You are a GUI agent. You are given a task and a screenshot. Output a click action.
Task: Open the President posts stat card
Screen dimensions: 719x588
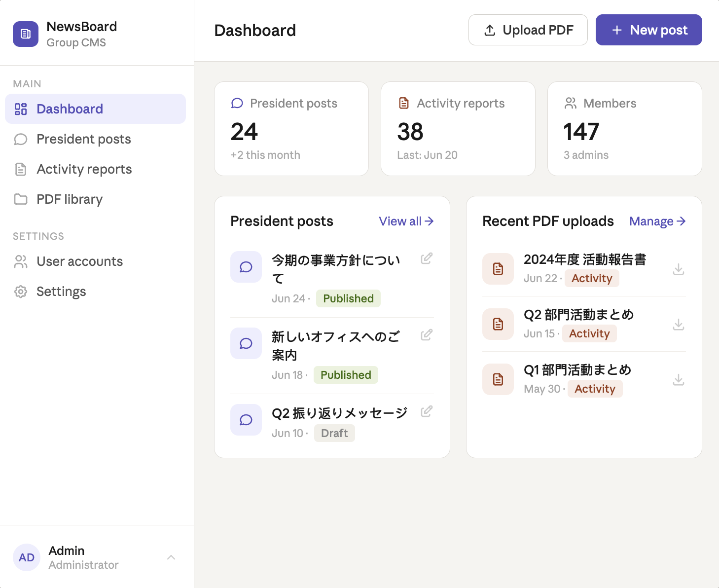pyautogui.click(x=291, y=129)
